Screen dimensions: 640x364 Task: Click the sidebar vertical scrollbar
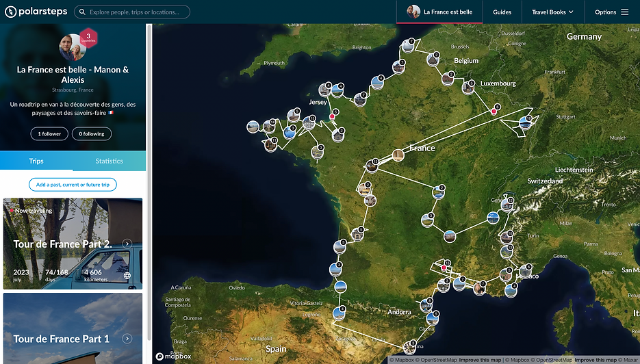149,181
